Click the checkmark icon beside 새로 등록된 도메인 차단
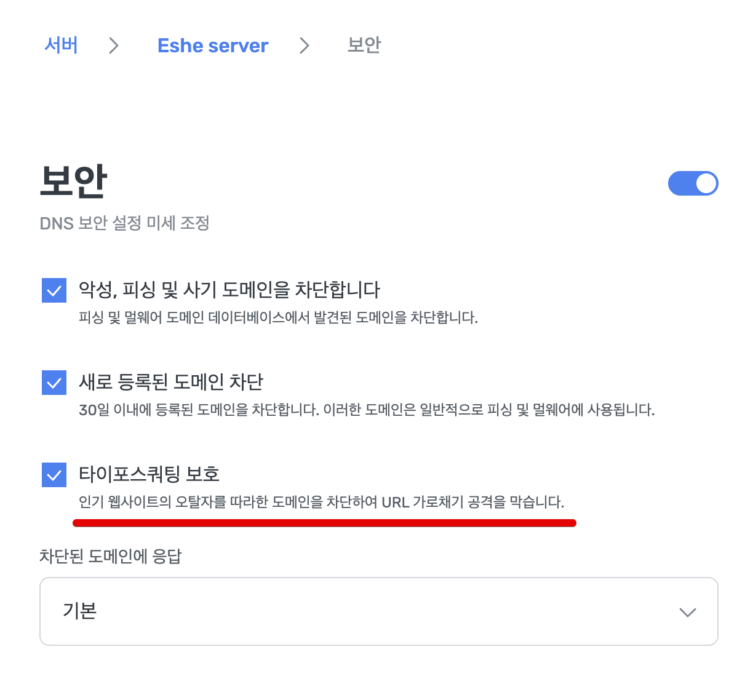753x700 pixels. (x=54, y=383)
